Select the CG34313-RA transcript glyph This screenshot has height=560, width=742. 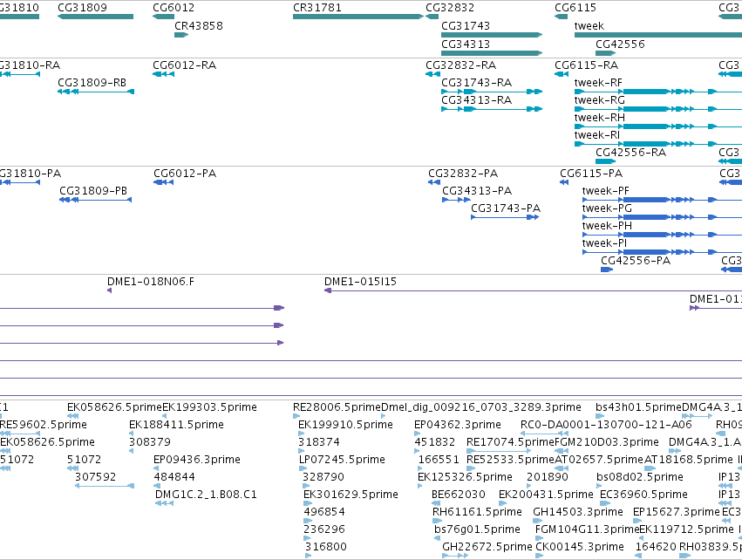coord(492,109)
